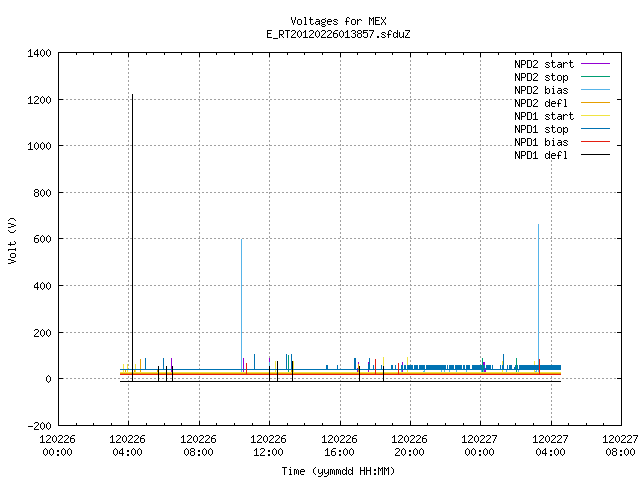Click the 400 y-axis tick label
Viewport: 640px width, 480px height.
pos(42,286)
